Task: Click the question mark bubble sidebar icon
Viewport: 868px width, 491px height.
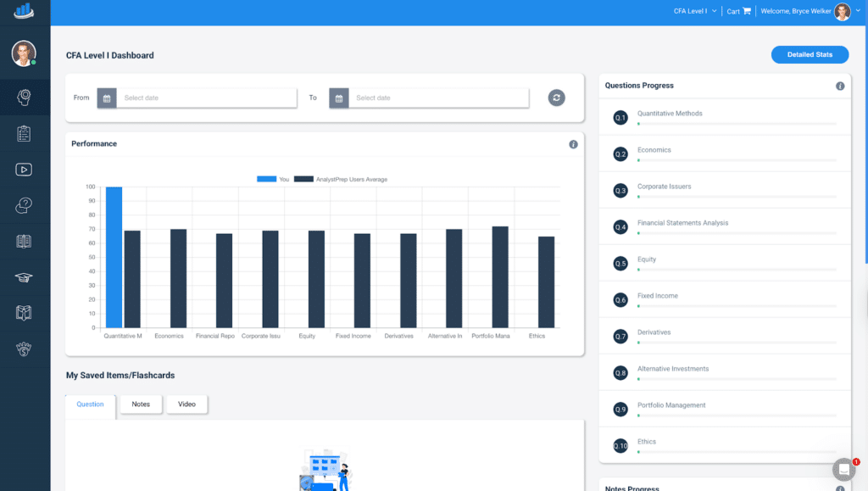Action: coord(24,205)
